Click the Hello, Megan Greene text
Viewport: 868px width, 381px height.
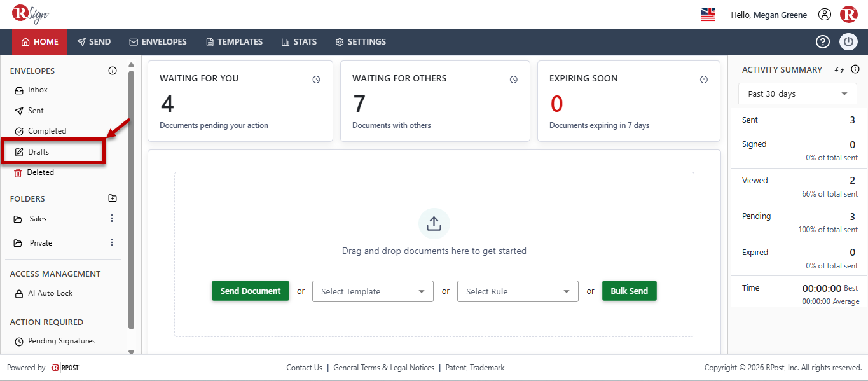tap(769, 15)
